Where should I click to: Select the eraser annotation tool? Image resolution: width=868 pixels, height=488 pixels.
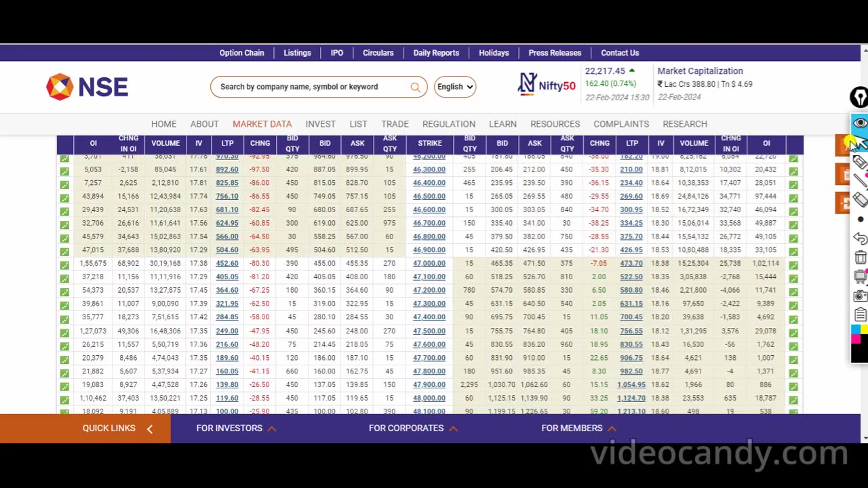pyautogui.click(x=860, y=199)
